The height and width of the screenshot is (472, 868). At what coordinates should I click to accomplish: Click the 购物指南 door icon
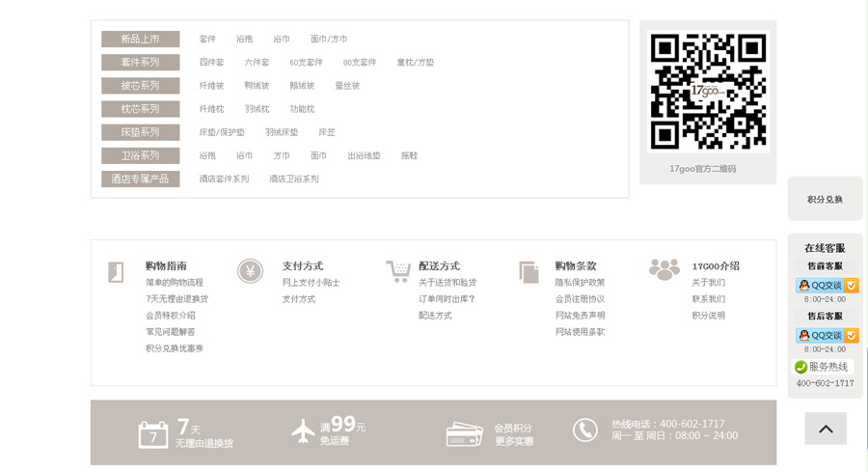pos(116,272)
